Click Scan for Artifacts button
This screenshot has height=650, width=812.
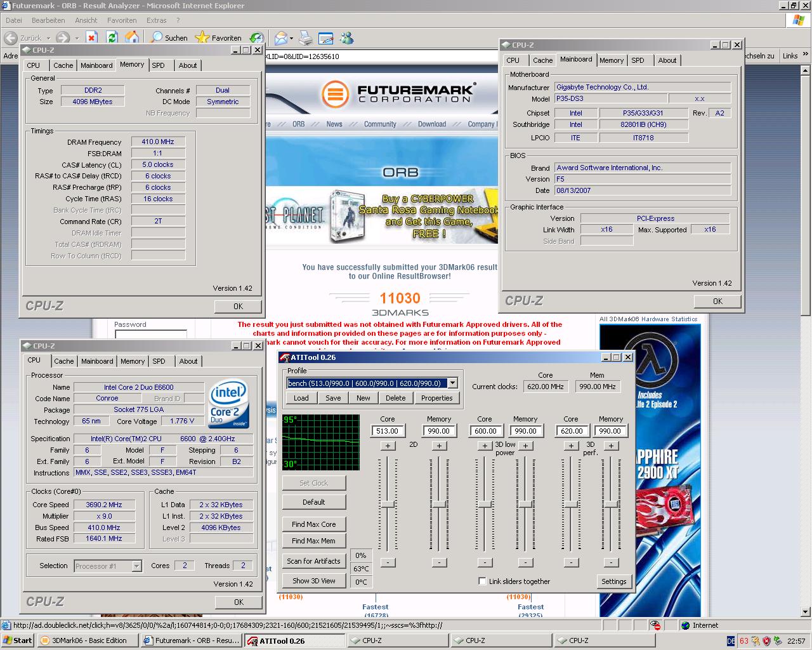point(314,561)
